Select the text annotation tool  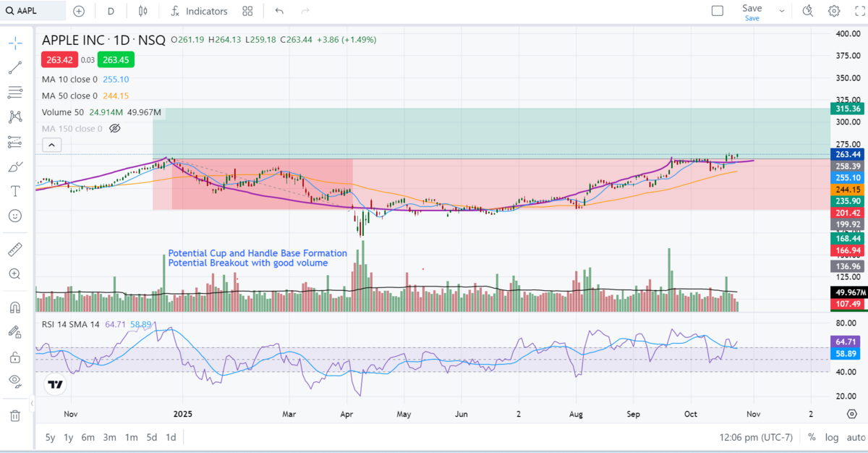(x=14, y=191)
